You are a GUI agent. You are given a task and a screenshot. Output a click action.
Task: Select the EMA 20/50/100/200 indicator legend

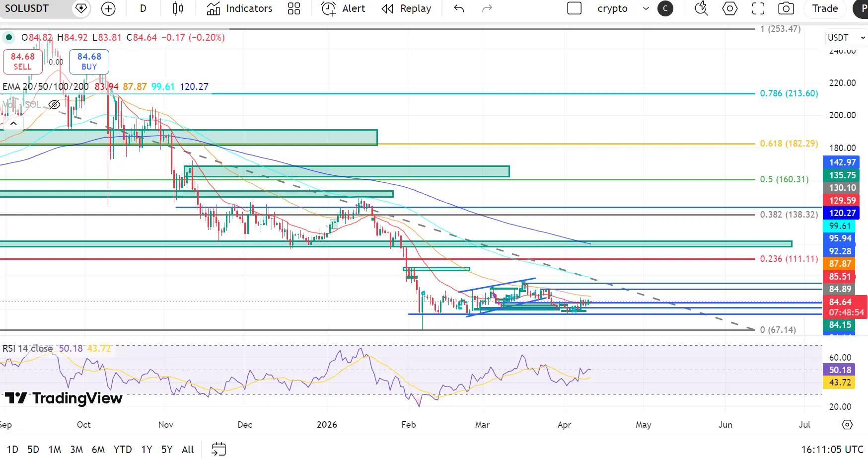coord(46,86)
